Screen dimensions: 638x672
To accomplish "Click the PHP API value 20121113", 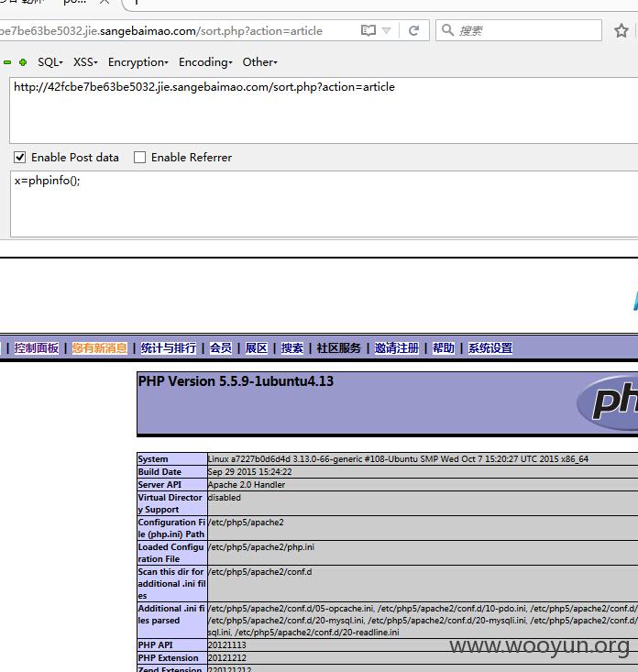I will (227, 645).
